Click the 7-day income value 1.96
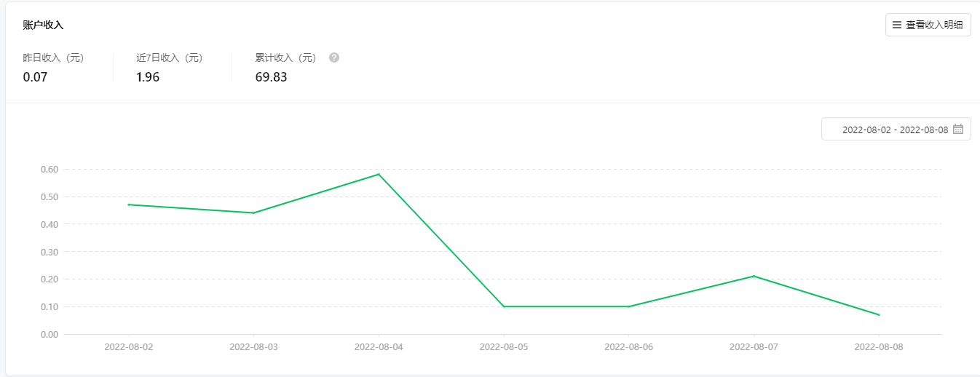The width and height of the screenshot is (980, 377). 148,77
